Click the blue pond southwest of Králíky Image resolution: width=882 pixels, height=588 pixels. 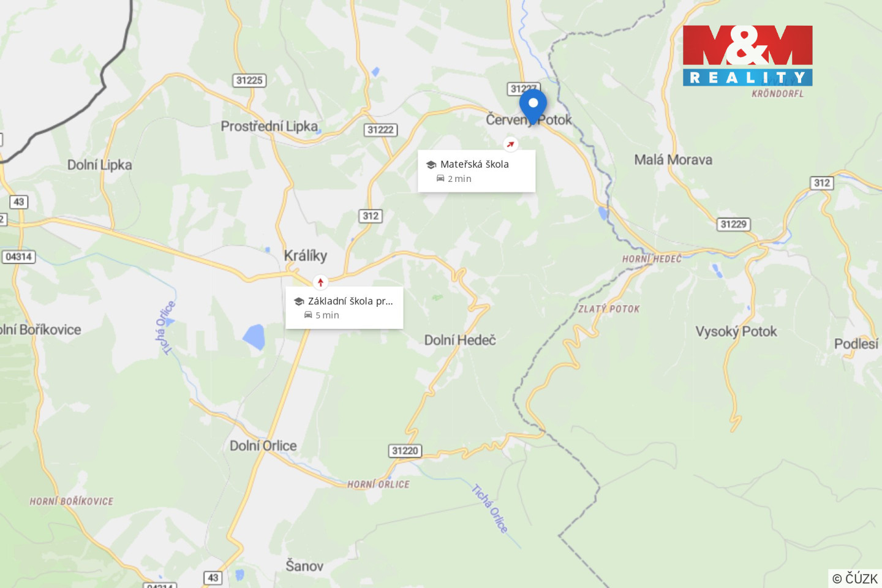point(254,337)
